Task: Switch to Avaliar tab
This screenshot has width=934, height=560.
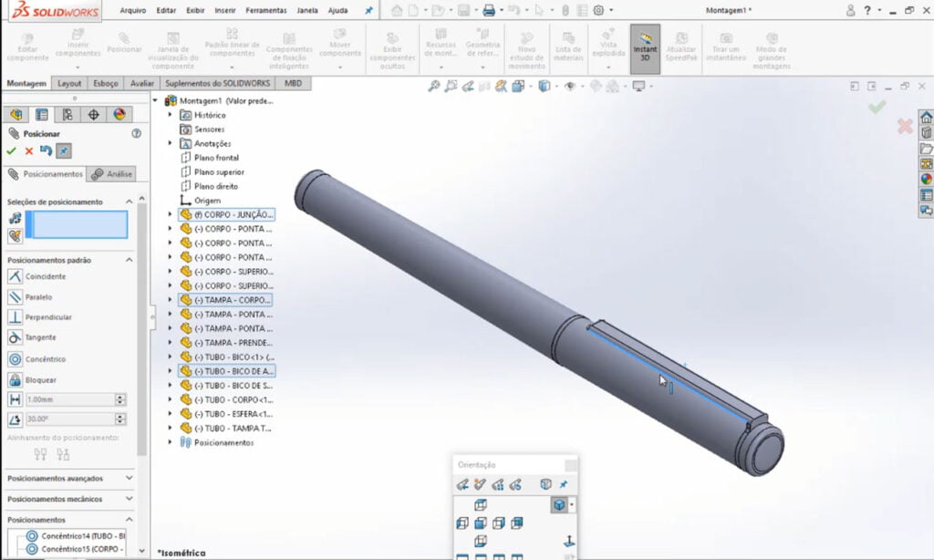Action: 141,83
